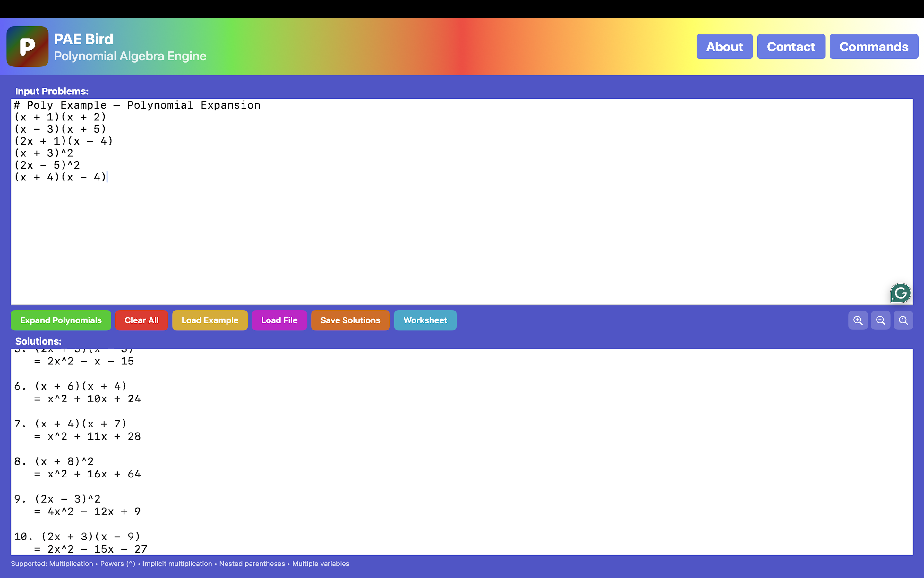Click the '# Poly Example — Polynomial Expansion' line
Image resolution: width=924 pixels, height=578 pixels.
(x=137, y=105)
